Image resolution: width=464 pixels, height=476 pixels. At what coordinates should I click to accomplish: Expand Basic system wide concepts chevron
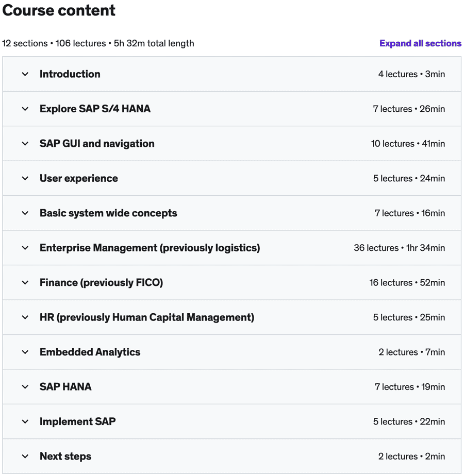point(25,213)
